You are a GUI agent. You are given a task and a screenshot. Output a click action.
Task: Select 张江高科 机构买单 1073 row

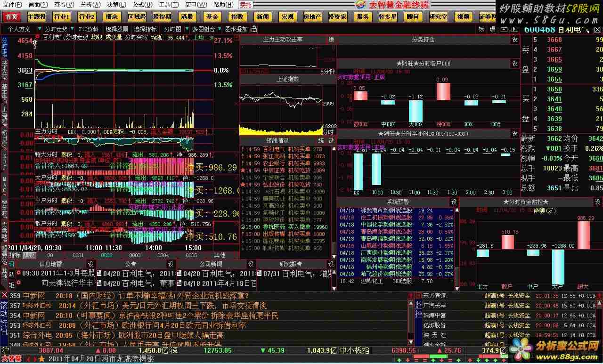(x=285, y=156)
